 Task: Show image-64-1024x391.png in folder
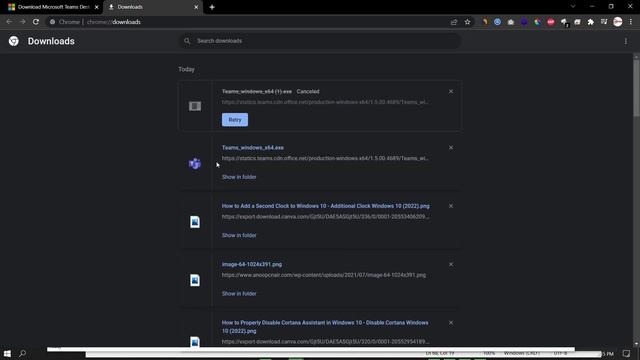point(239,294)
